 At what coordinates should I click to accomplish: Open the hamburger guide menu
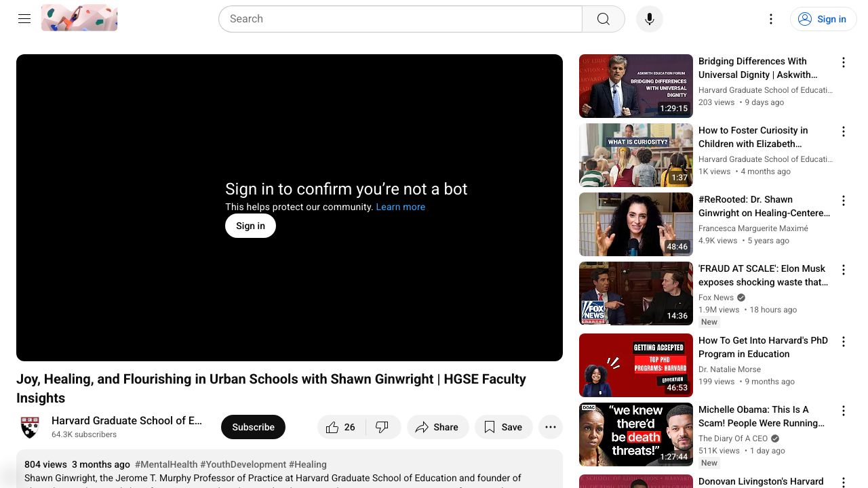click(24, 19)
